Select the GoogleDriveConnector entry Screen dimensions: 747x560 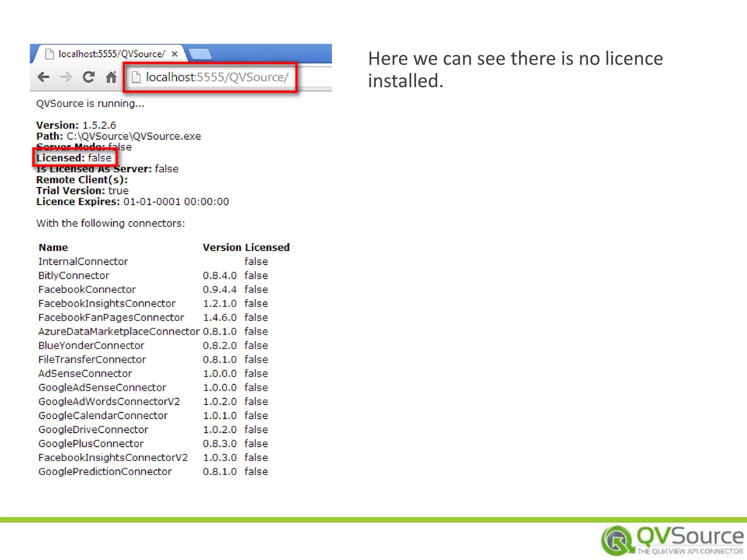pyautogui.click(x=93, y=429)
